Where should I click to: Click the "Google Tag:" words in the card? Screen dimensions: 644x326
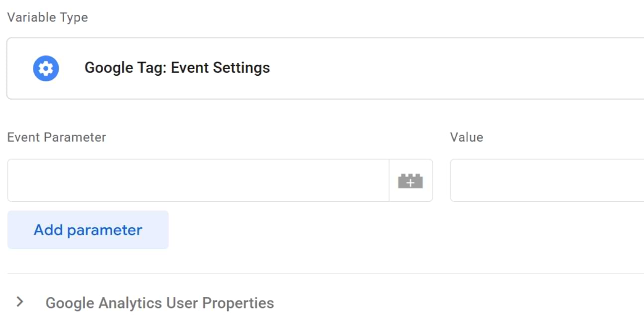[126, 68]
